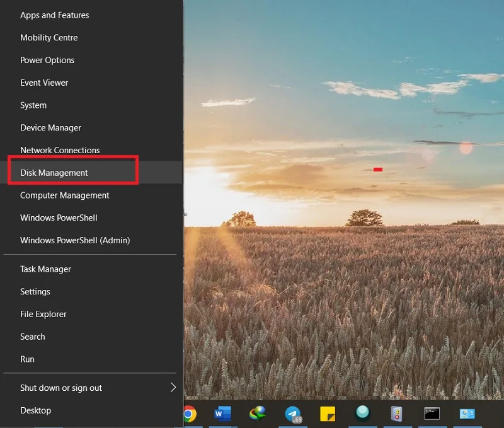
Task: Open the Command Prompt taskbar icon
Action: tap(432, 414)
